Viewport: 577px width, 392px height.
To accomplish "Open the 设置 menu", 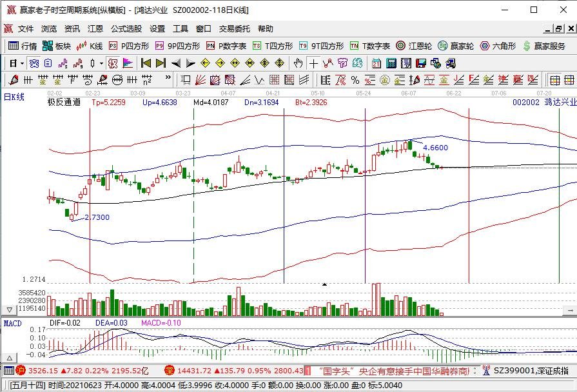I will coord(157,29).
